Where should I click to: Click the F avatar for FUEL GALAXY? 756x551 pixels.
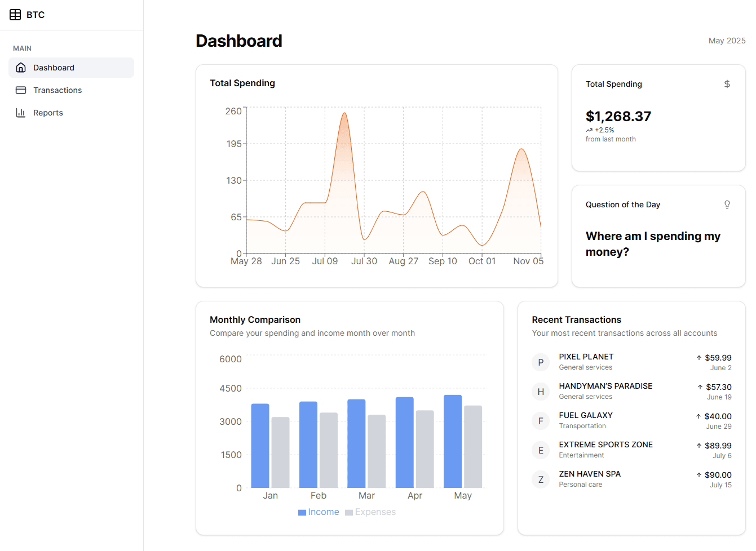click(x=541, y=421)
